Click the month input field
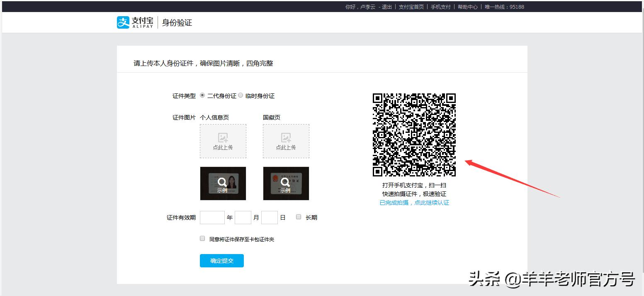Screen dimensions: 644x296 click(x=243, y=217)
